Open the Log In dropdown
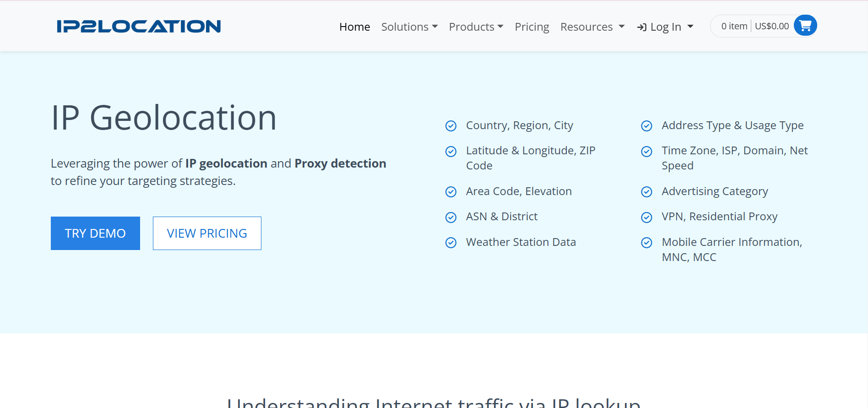 665,27
